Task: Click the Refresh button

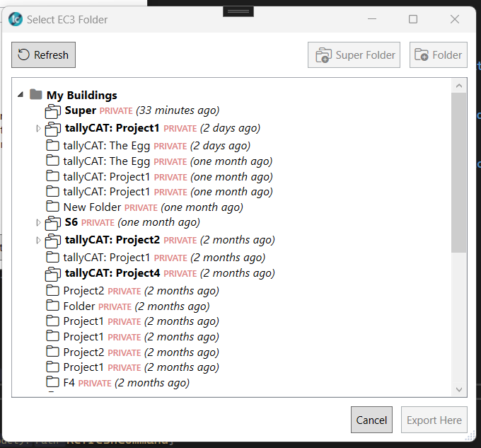Action: click(x=43, y=55)
